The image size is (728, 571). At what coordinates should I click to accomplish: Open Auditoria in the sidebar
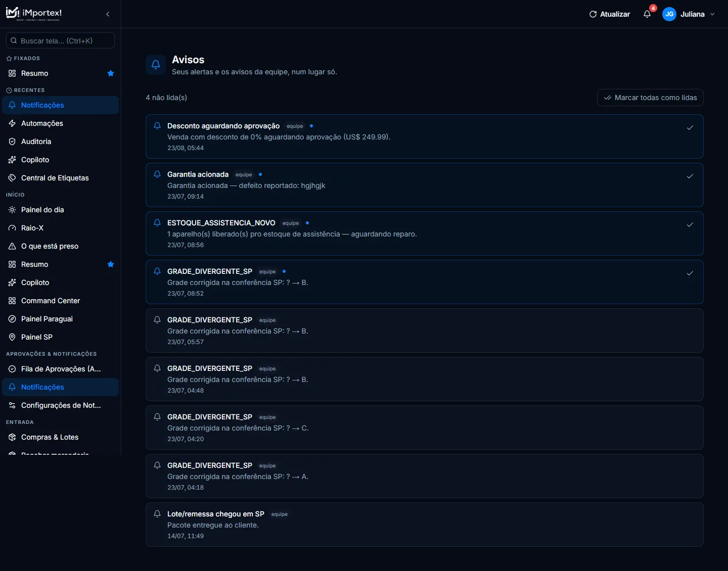[x=61, y=141]
